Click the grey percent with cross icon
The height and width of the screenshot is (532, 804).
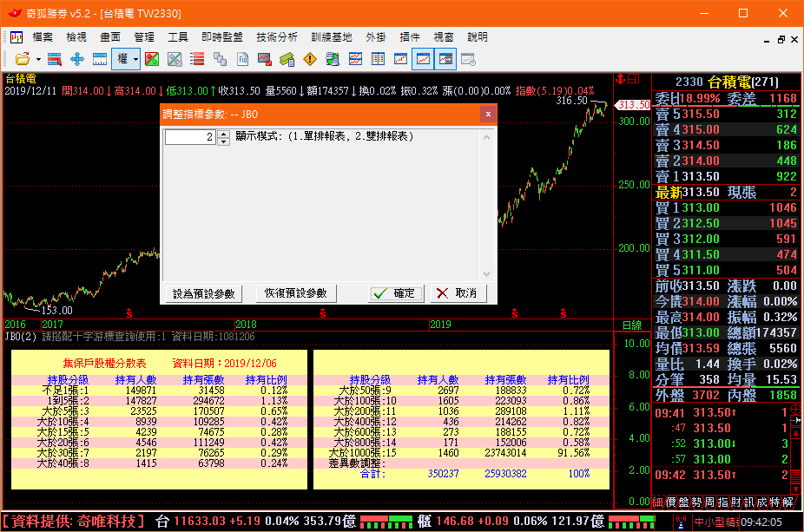[x=175, y=59]
